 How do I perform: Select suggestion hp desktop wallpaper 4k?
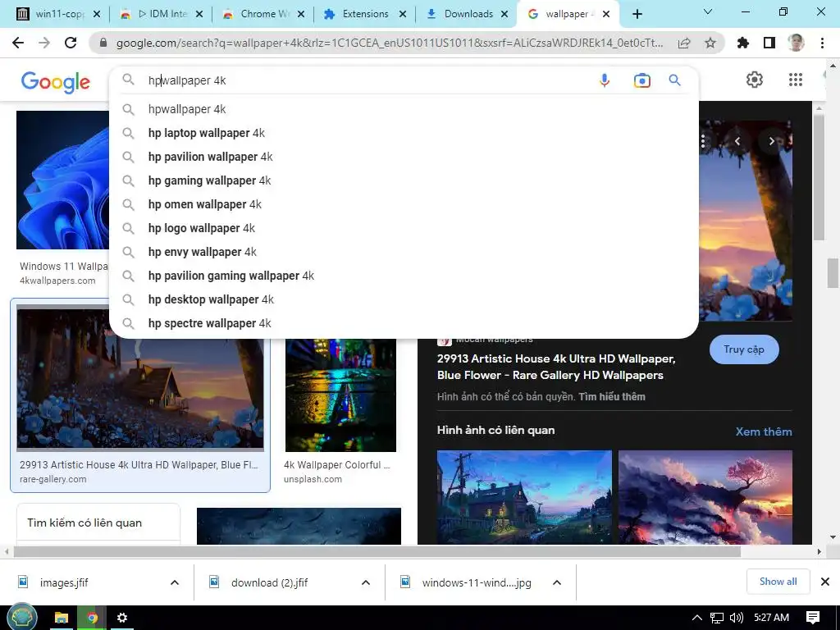(x=404, y=299)
